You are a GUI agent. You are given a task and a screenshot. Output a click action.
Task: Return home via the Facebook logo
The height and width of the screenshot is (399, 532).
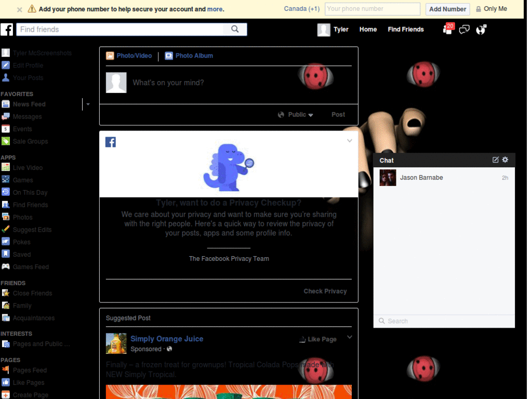7,30
